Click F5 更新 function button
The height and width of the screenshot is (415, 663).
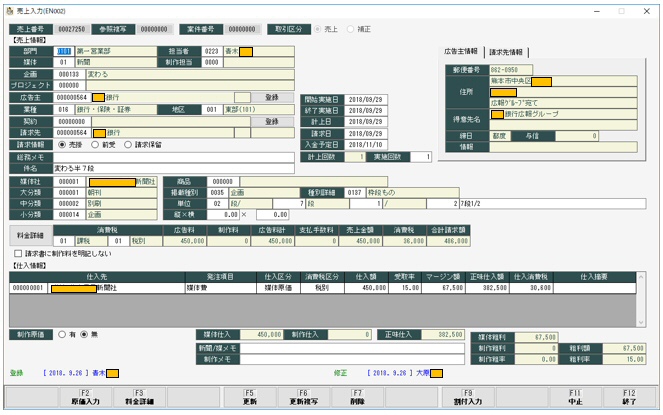tap(249, 397)
